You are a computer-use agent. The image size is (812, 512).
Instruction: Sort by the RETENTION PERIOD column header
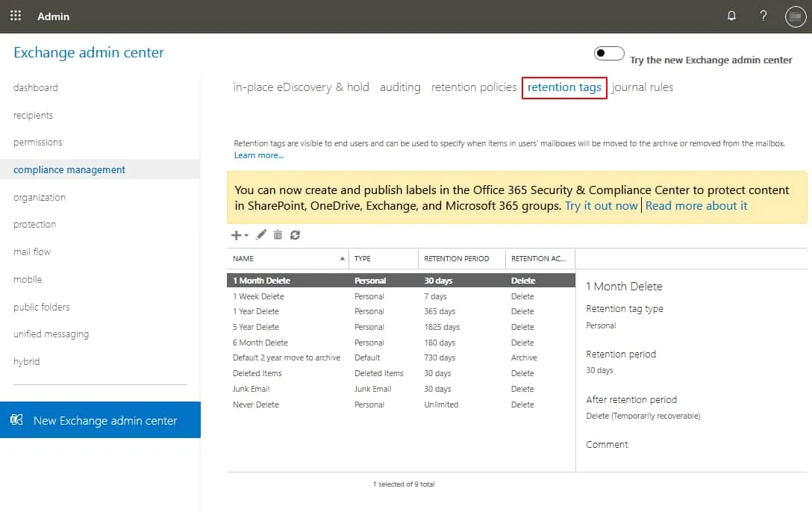pyautogui.click(x=456, y=259)
